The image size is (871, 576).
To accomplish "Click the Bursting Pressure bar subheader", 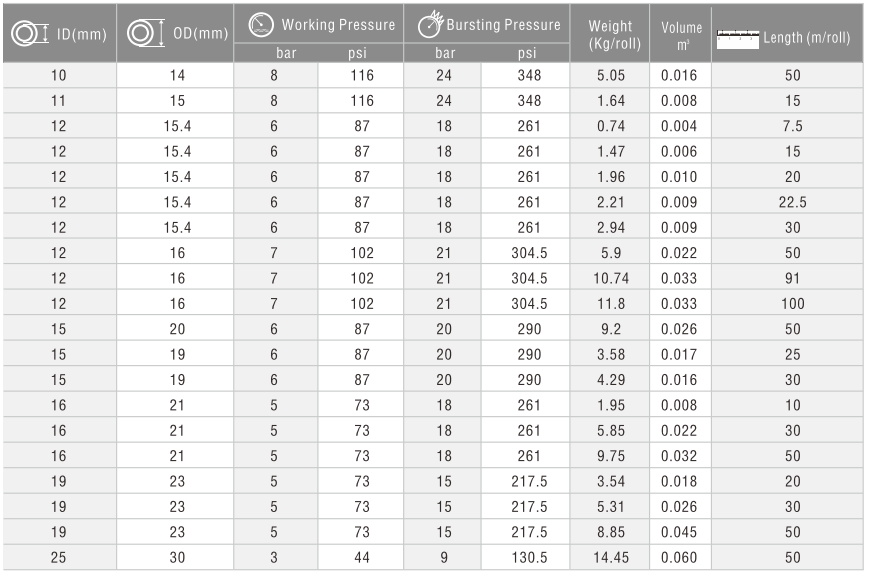I will (x=445, y=53).
